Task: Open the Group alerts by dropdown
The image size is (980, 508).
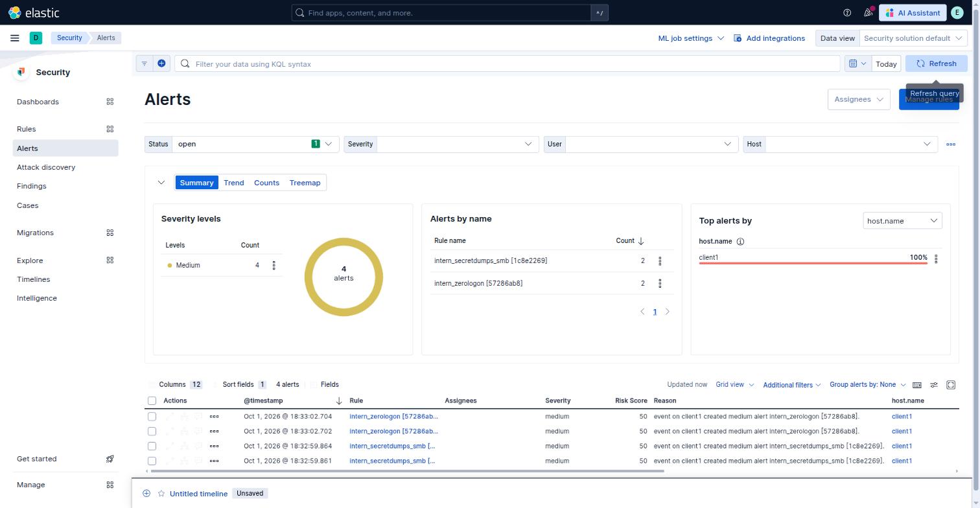Action: (x=867, y=385)
